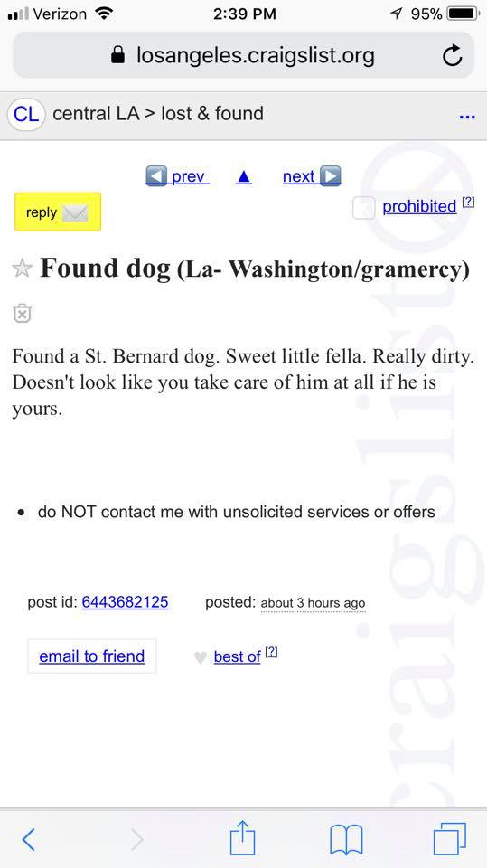Nominate for best of via heart
Image resolution: width=487 pixels, height=868 pixels.
pos(201,657)
